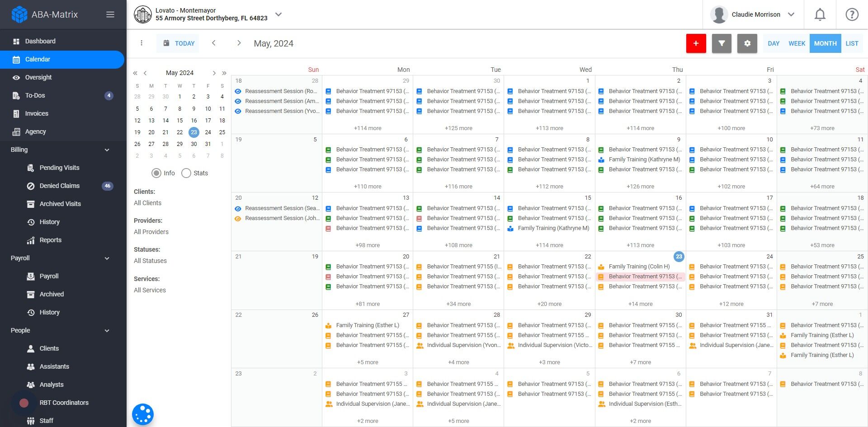The height and width of the screenshot is (427, 868).
Task: Go back one month in mini calendar
Action: [x=145, y=73]
